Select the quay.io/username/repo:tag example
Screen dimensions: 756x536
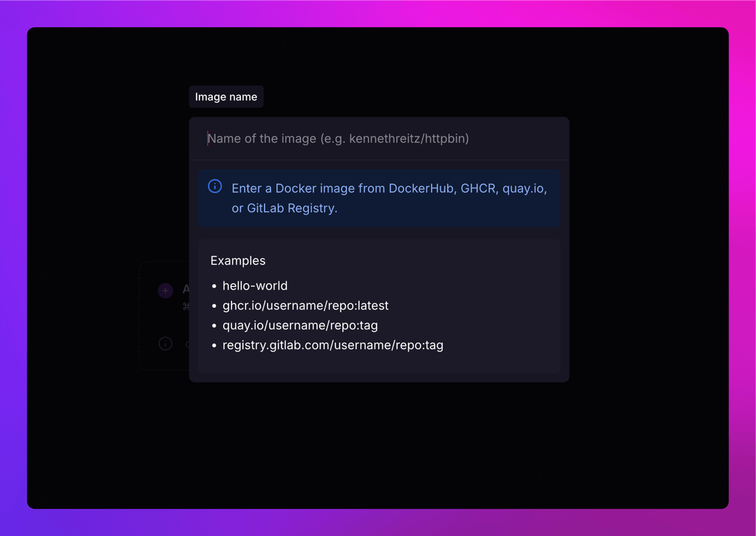click(x=300, y=325)
